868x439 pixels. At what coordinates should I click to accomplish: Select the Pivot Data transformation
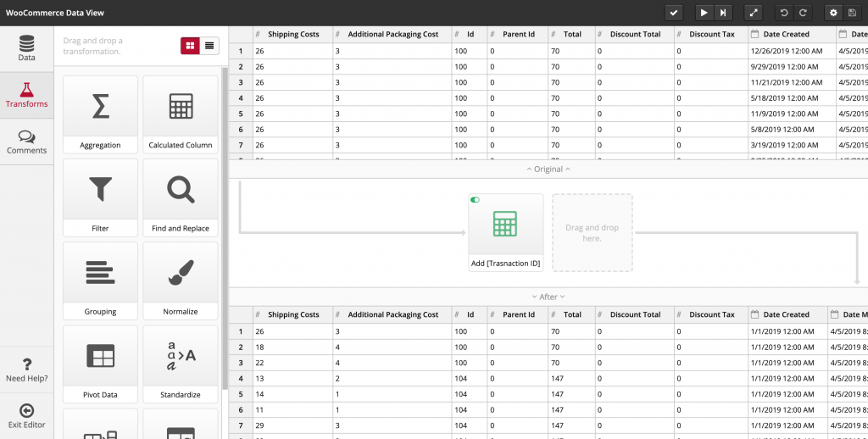[x=100, y=364]
